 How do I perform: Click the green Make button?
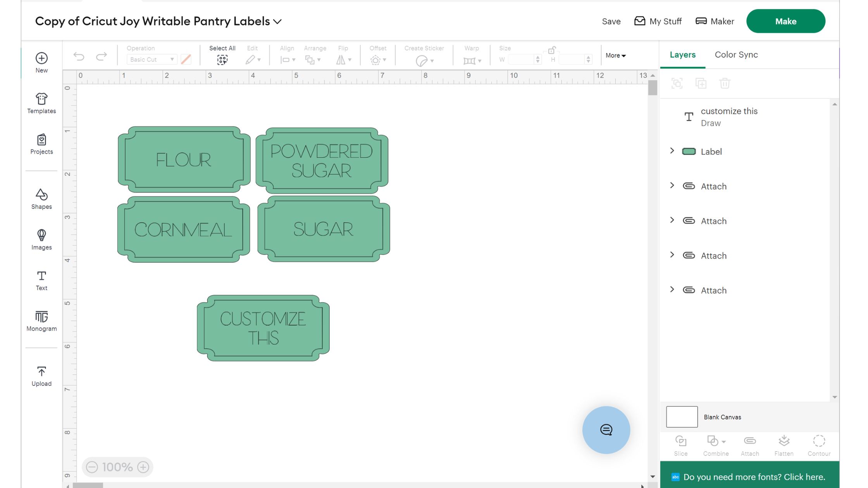pos(785,21)
